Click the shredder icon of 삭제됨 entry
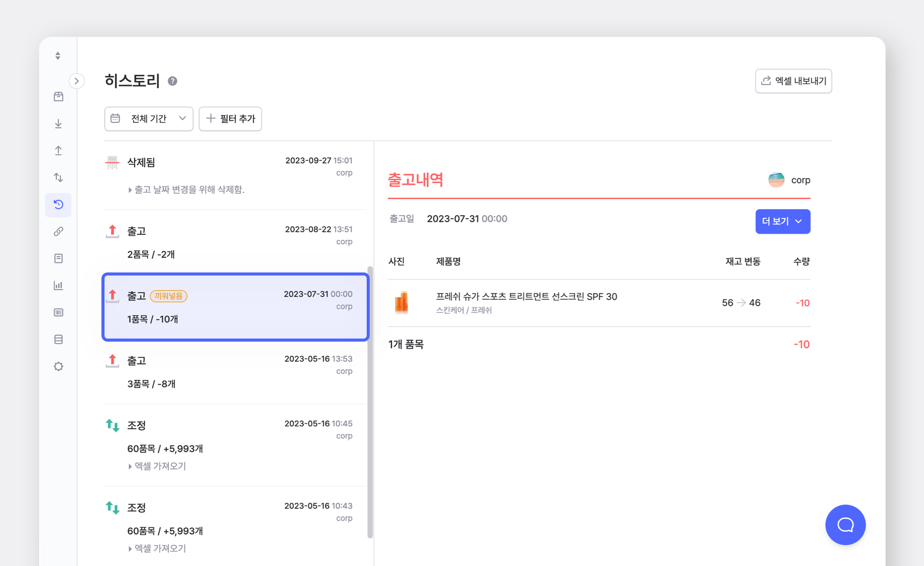924x566 pixels. (112, 163)
